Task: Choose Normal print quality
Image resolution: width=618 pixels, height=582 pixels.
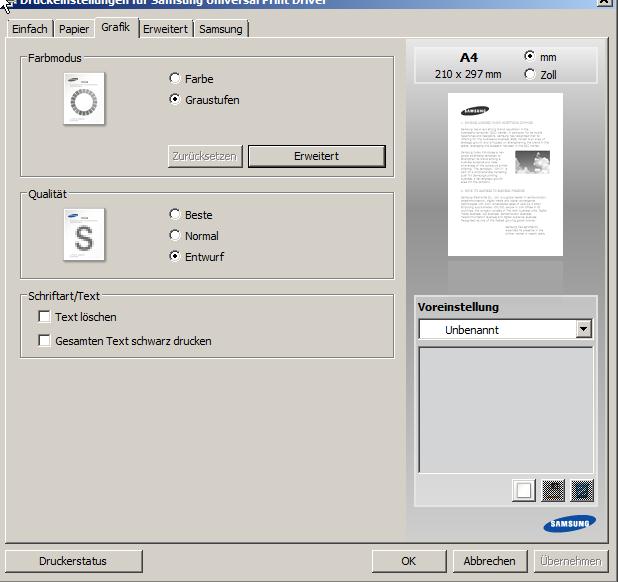Action: (x=175, y=235)
